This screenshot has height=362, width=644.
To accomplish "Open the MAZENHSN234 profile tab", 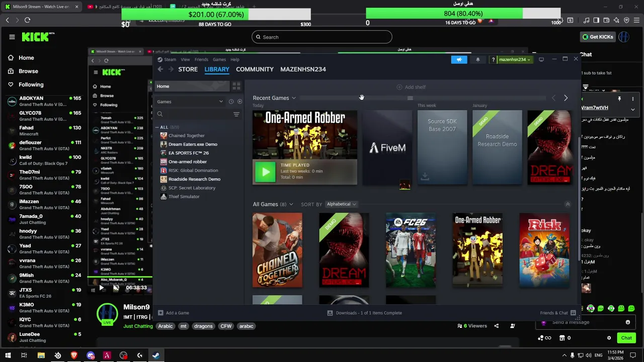I will (303, 69).
